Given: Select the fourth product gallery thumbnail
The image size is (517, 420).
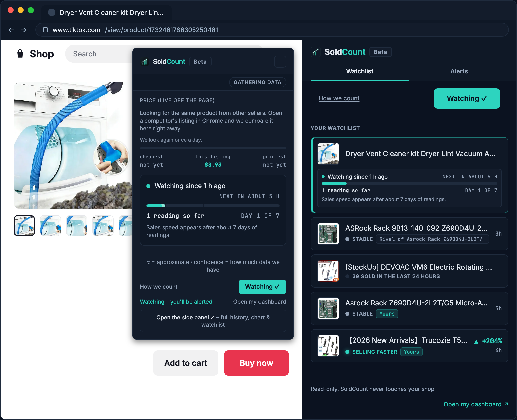Looking at the screenshot, I should click(103, 226).
